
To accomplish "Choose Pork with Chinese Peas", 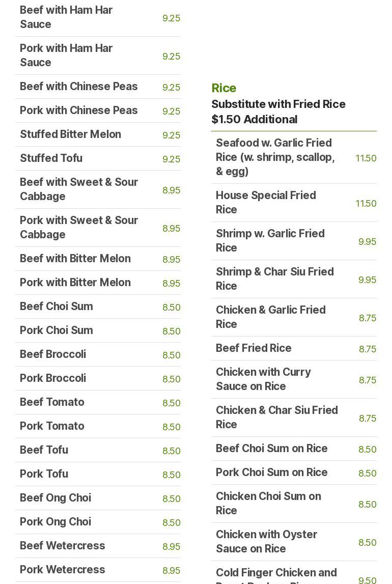I will pyautogui.click(x=78, y=110).
